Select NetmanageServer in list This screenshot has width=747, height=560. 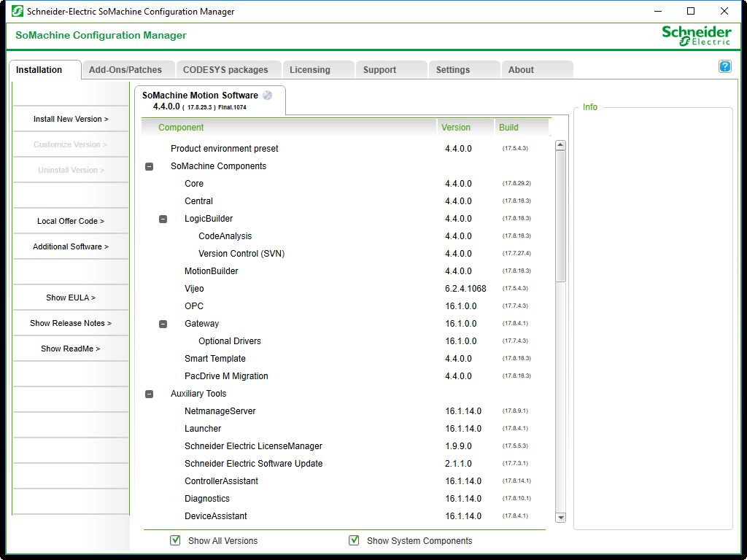point(347,411)
